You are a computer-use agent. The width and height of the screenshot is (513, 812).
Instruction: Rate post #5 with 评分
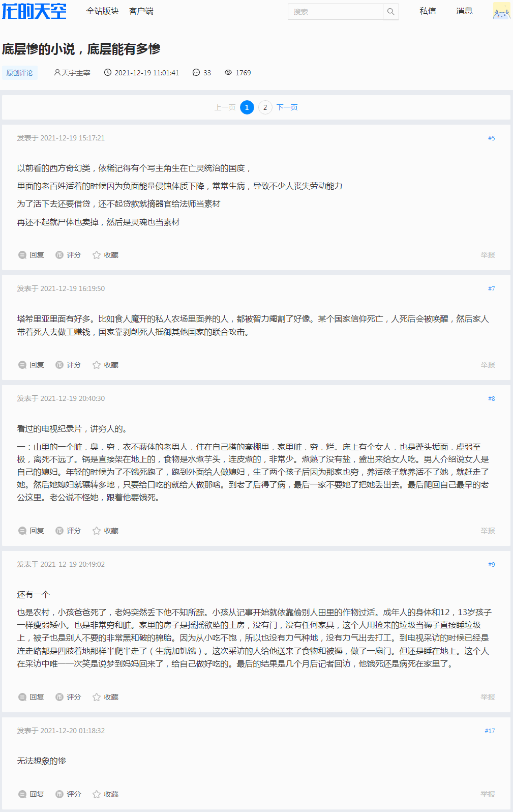68,255
